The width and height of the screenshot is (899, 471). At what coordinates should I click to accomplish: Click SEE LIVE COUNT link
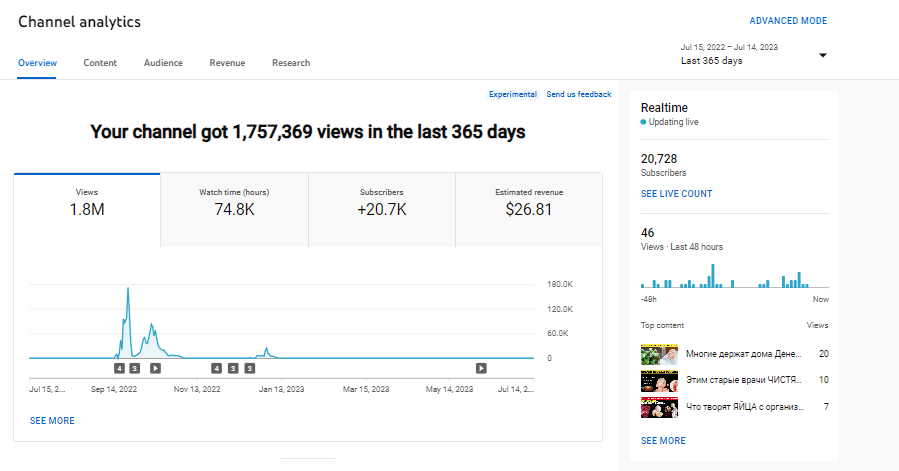coord(676,194)
